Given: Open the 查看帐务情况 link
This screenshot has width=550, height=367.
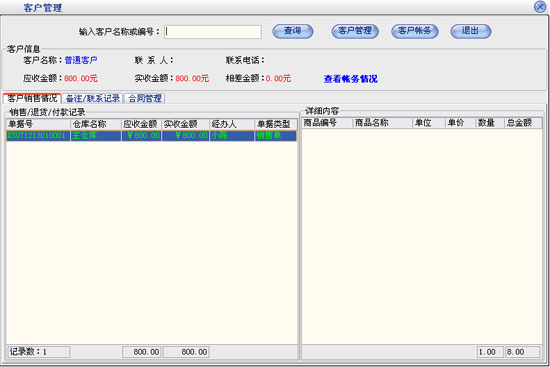Looking at the screenshot, I should (x=350, y=79).
